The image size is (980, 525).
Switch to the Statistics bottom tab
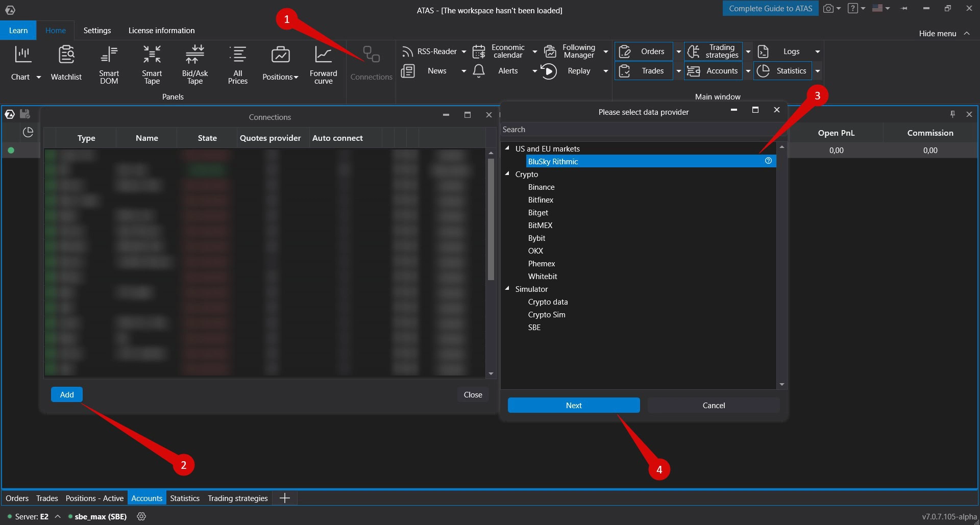coord(184,498)
